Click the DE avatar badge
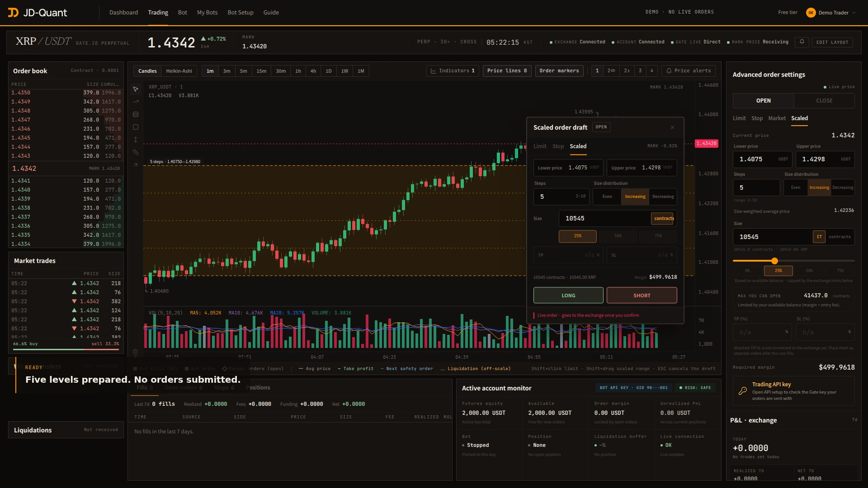The width and height of the screenshot is (868, 488). click(x=811, y=13)
